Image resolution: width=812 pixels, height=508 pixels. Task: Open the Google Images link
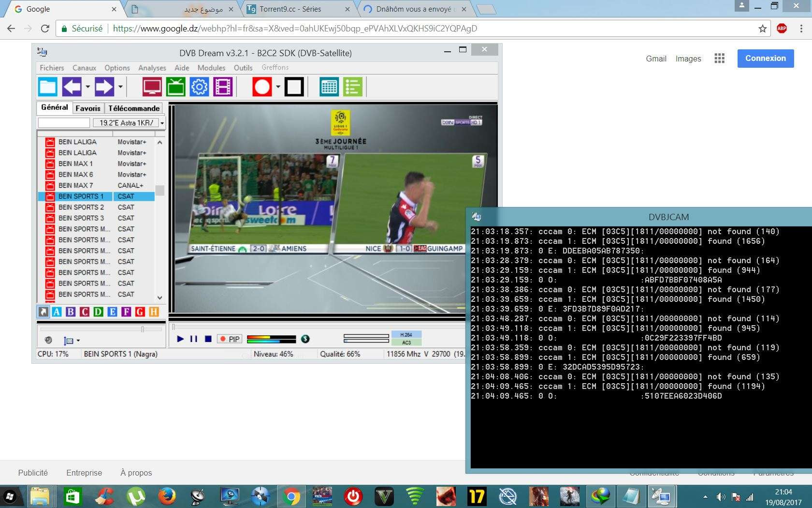pos(688,59)
